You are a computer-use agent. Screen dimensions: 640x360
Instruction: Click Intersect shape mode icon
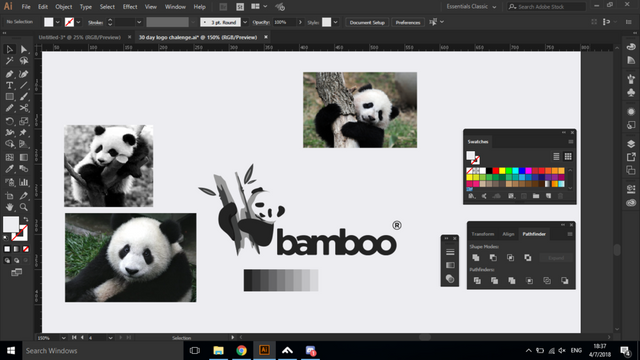(x=510, y=258)
